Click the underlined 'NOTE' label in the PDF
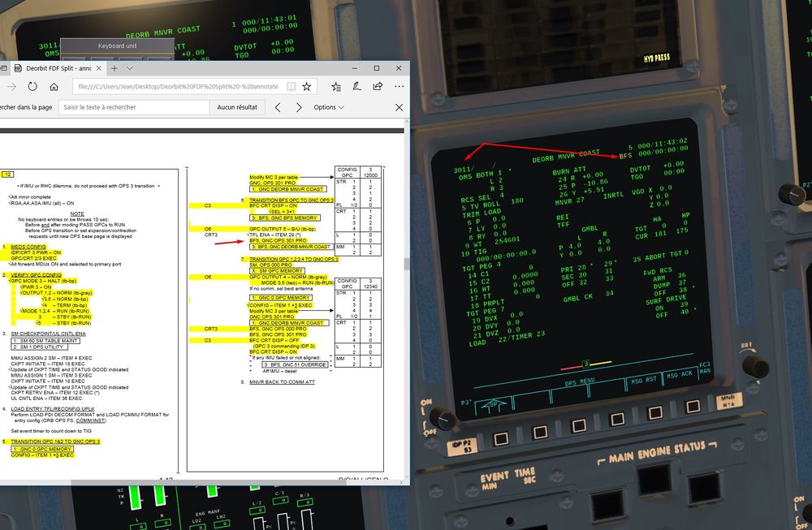Image resolution: width=812 pixels, height=530 pixels. click(77, 213)
